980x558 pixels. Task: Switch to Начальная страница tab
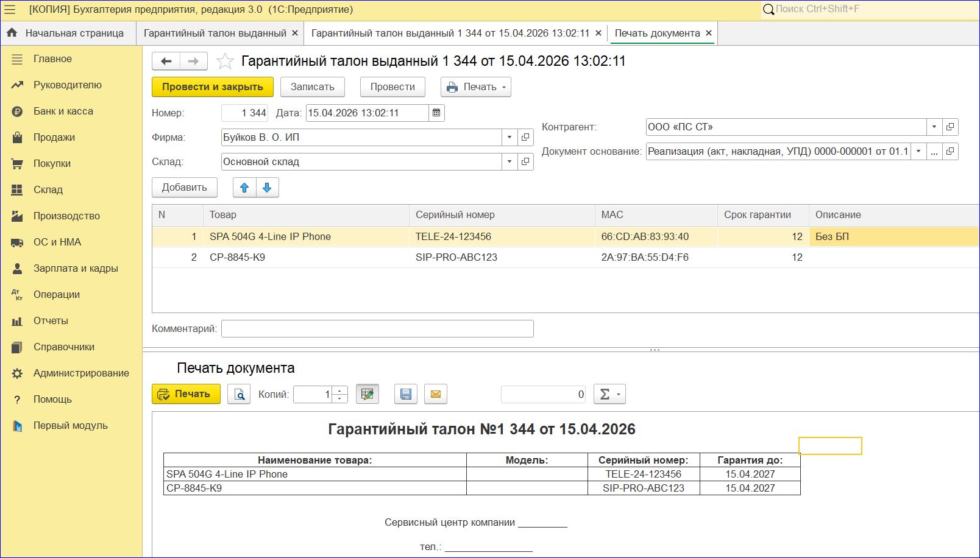click(x=65, y=33)
